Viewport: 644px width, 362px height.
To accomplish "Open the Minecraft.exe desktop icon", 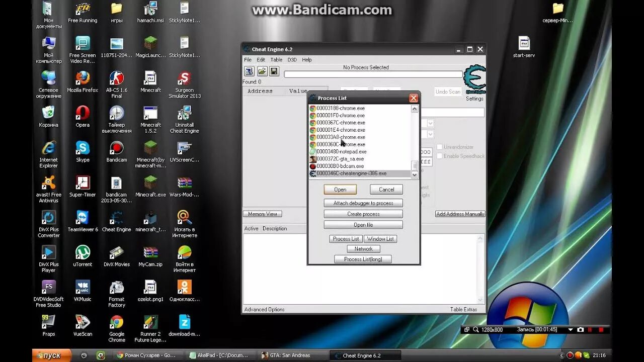I will click(x=150, y=186).
